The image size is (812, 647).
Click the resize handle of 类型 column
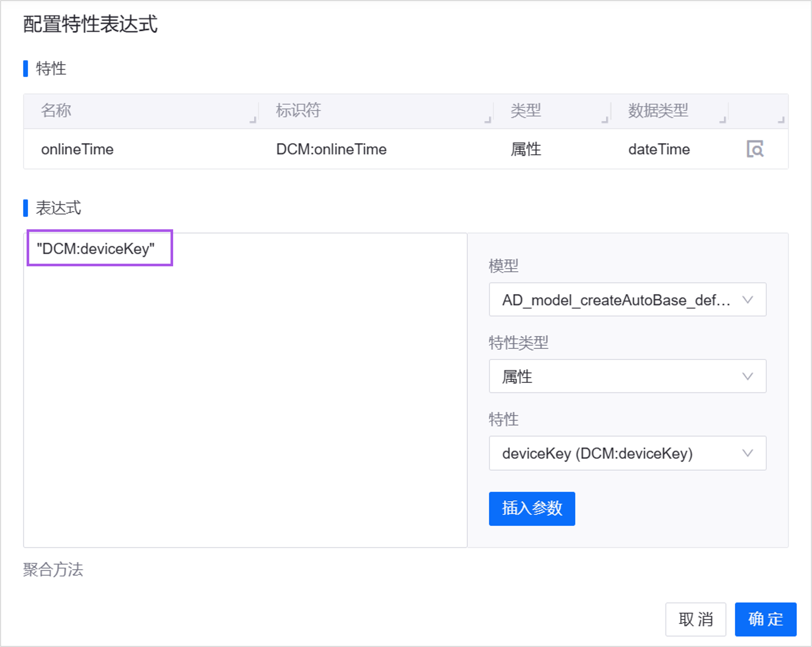tap(605, 120)
